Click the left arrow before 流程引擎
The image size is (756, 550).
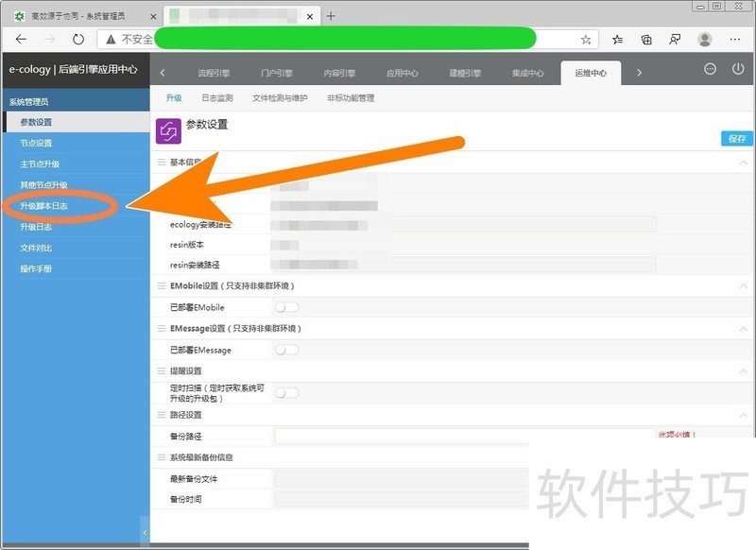(163, 72)
